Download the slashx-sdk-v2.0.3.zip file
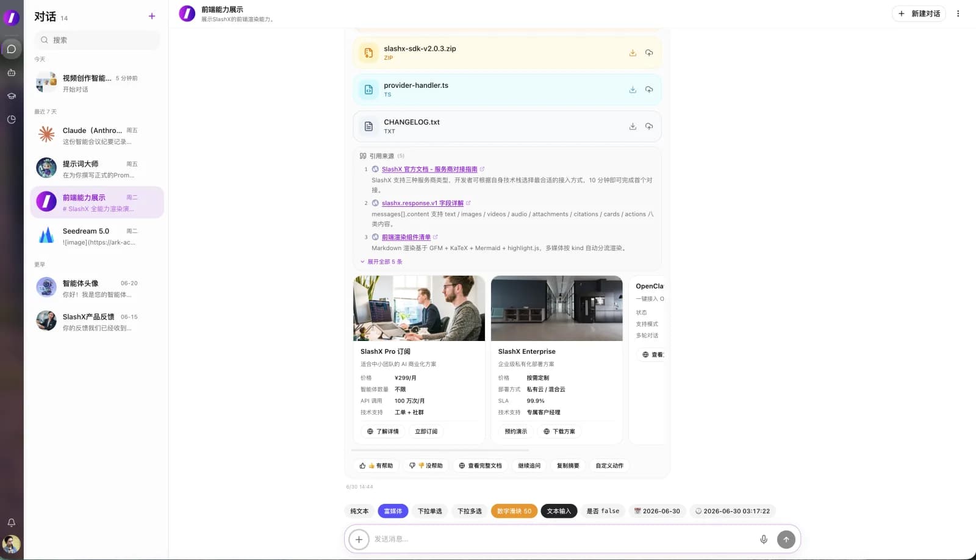This screenshot has width=976, height=560. click(633, 53)
